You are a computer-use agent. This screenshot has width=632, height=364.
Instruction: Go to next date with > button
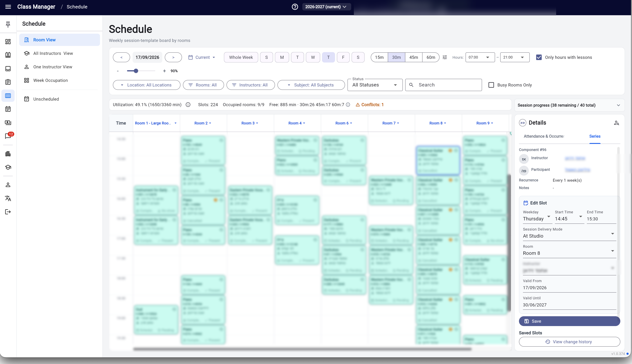tap(173, 57)
